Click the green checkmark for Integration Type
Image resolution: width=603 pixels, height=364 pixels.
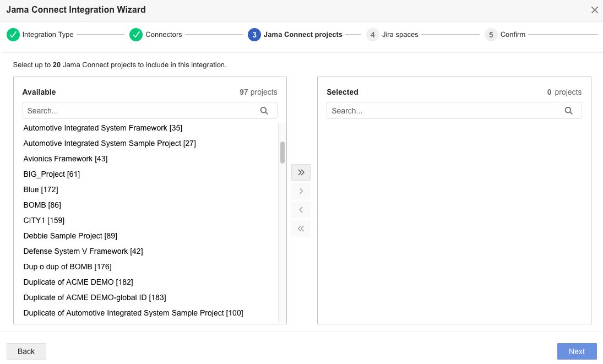13,35
